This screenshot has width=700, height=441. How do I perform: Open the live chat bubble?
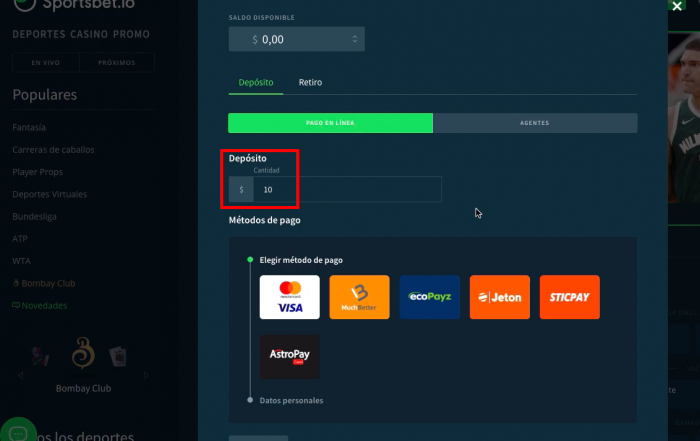click(18, 431)
